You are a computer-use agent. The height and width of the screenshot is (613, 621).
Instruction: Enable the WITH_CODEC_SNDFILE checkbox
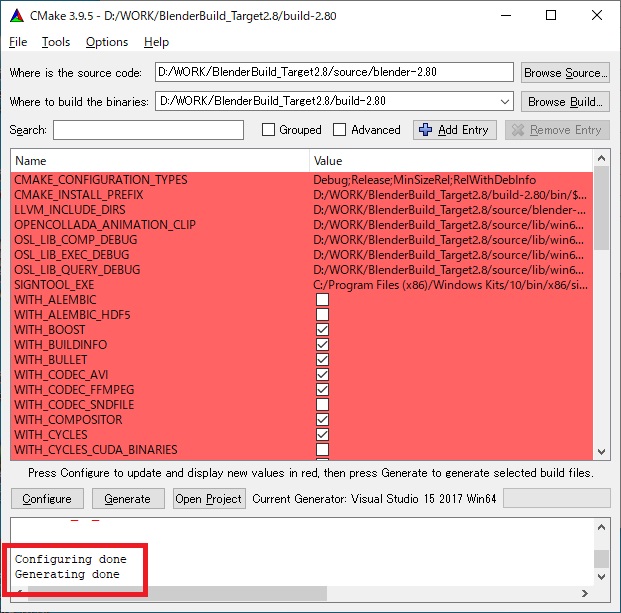click(322, 405)
